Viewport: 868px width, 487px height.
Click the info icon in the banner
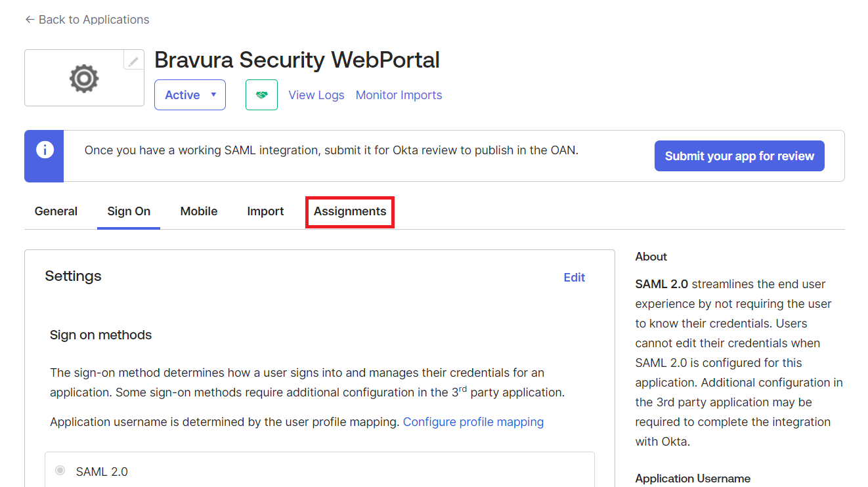[x=45, y=150]
